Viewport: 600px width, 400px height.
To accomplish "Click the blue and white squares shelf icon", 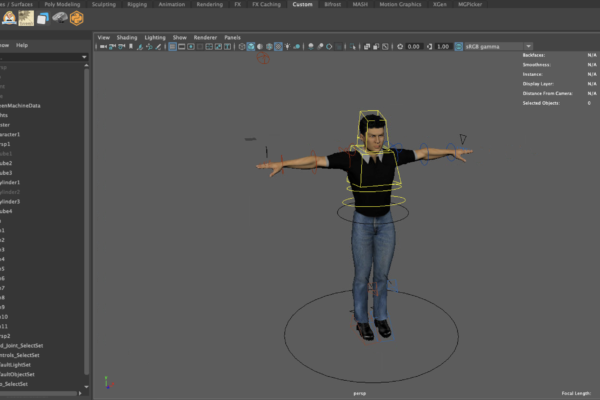I will pyautogui.click(x=42, y=18).
